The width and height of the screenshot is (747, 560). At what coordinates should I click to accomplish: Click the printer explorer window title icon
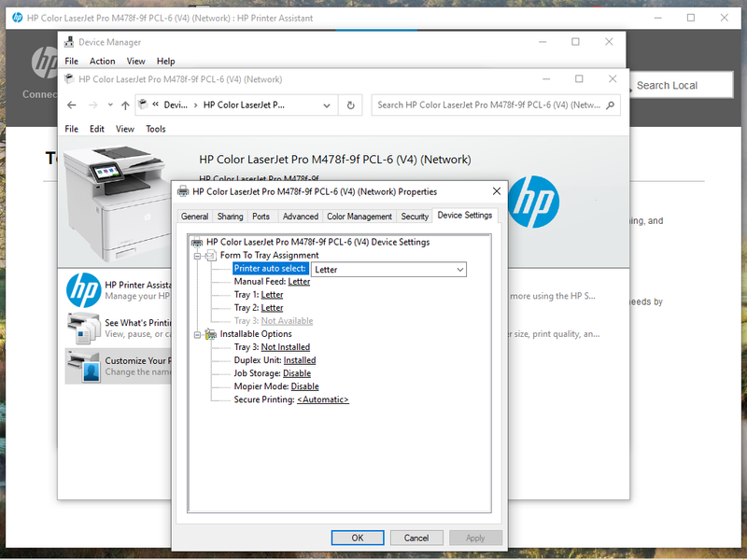(69, 79)
